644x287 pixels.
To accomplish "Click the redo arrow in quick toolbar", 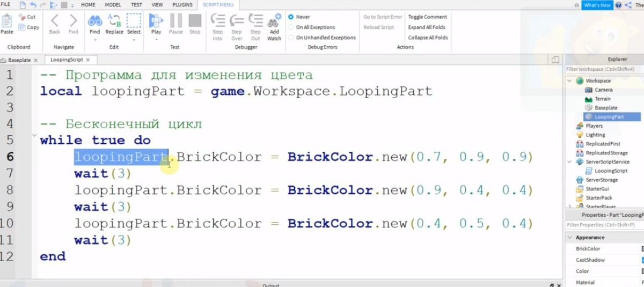I will [43, 5].
